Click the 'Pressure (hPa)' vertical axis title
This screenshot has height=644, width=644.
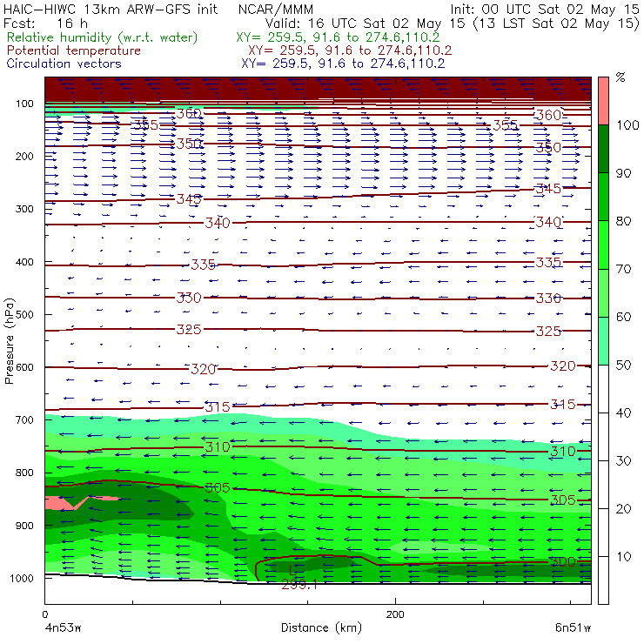(9, 341)
